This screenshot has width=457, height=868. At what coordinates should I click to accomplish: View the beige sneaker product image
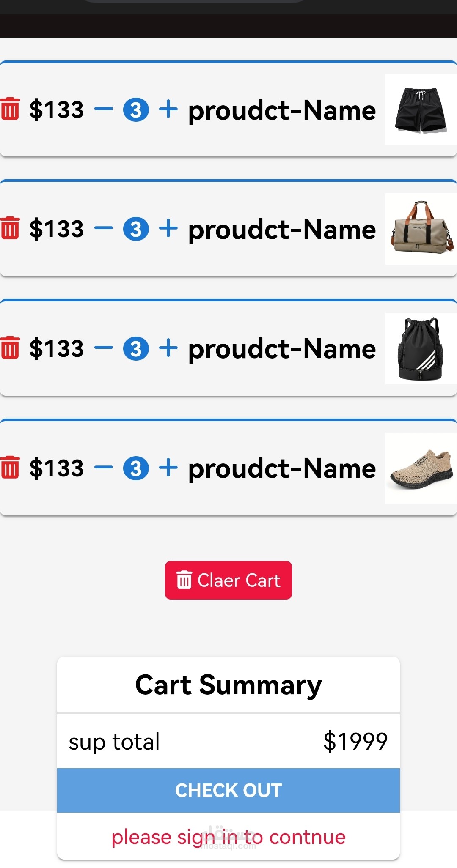(x=421, y=468)
